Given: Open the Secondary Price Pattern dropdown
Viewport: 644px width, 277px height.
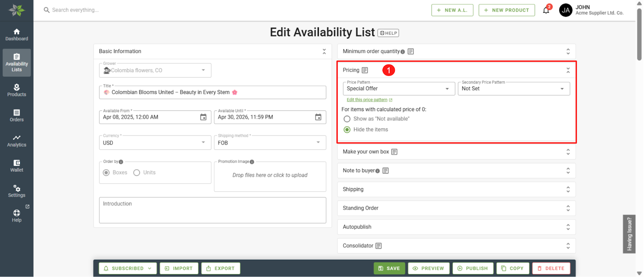Looking at the screenshot, I should [514, 89].
